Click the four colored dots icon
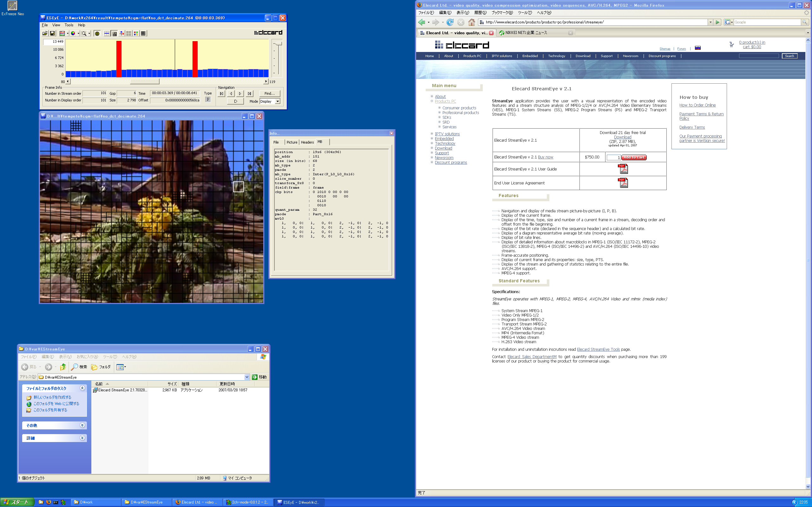The width and height of the screenshot is (812, 507). (x=136, y=33)
